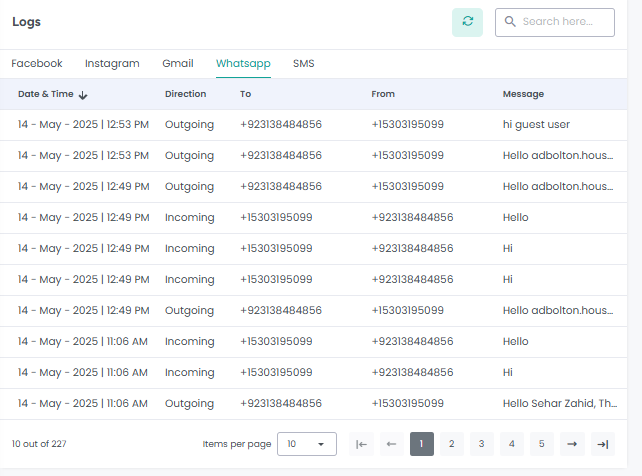Click the From number in 'hi guest user' row
The height and width of the screenshot is (476, 642).
click(407, 124)
